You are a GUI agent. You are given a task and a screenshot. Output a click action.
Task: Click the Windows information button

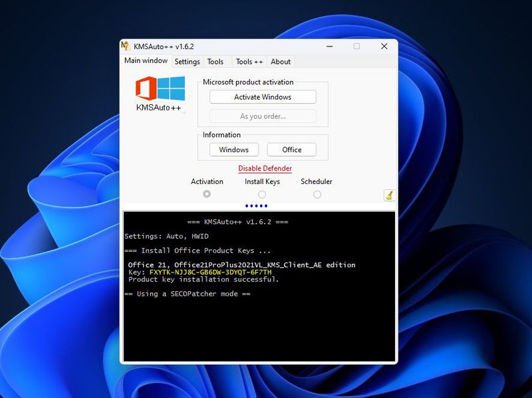click(233, 149)
